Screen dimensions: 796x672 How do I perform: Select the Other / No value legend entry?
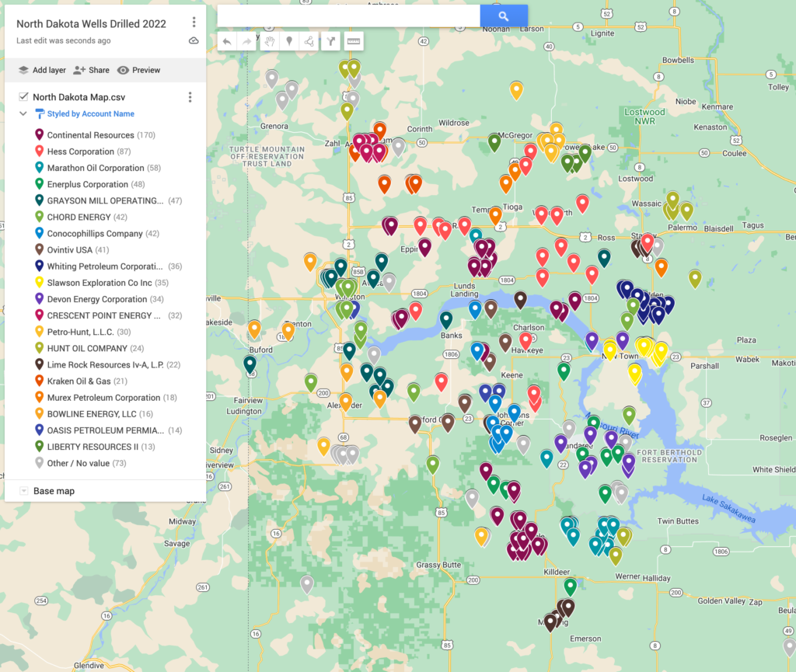[x=80, y=463]
